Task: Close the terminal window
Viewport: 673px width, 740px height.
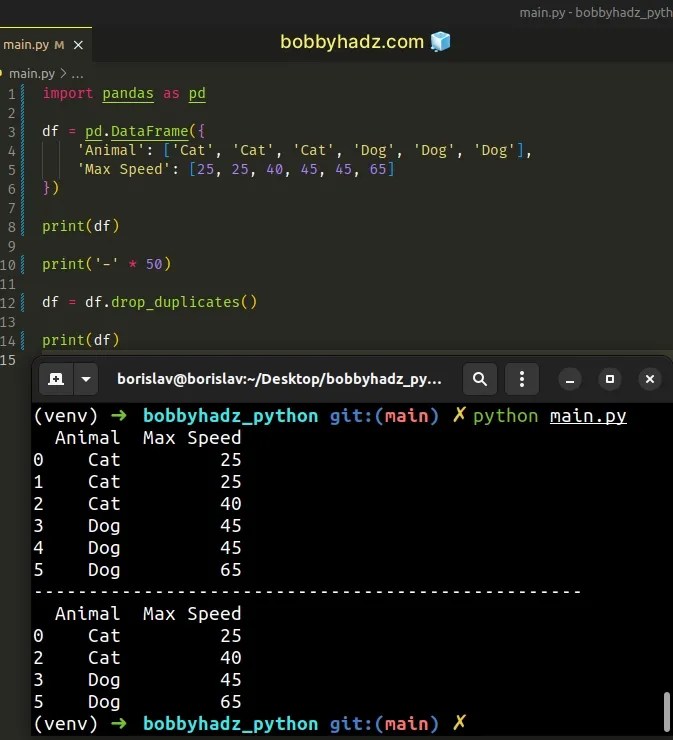Action: [650, 379]
